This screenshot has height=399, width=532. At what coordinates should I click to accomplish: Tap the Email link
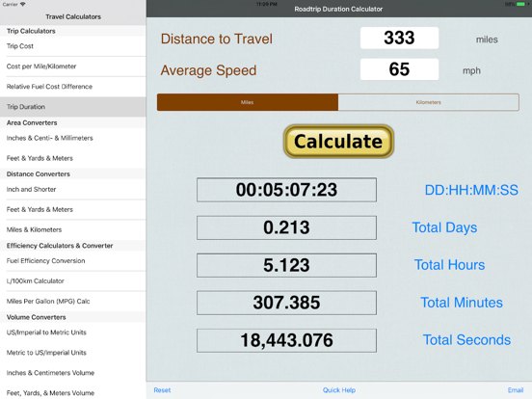click(516, 390)
